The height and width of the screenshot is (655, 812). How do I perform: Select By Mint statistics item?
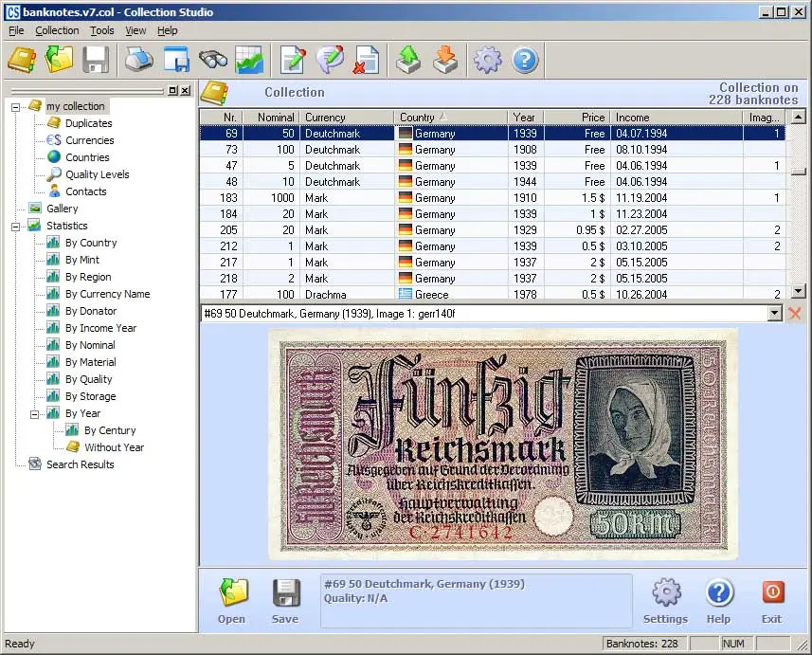click(81, 260)
